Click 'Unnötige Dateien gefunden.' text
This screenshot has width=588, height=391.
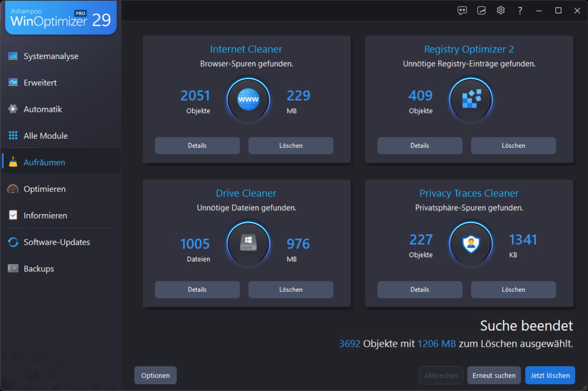point(246,208)
